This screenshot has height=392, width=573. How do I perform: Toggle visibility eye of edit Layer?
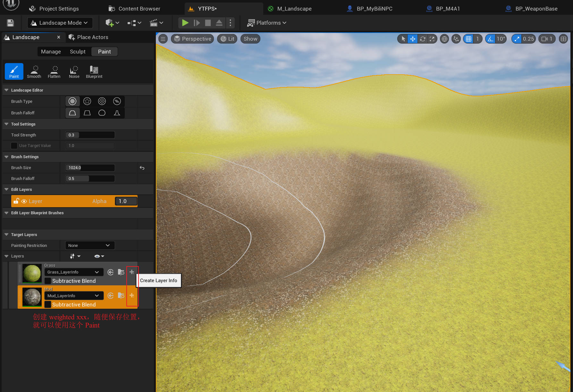[x=24, y=201]
